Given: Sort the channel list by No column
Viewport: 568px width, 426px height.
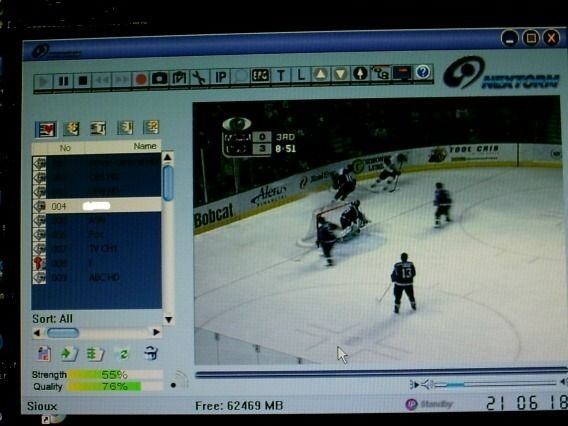Looking at the screenshot, I should pos(65,148).
